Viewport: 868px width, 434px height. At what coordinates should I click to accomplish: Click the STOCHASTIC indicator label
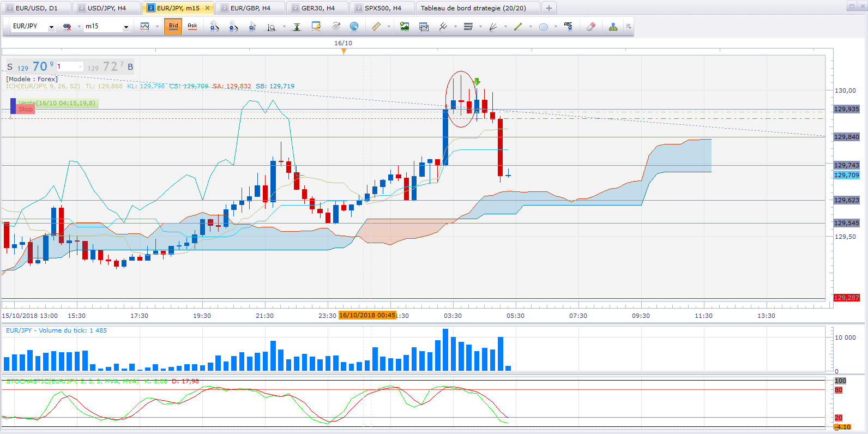(72, 381)
